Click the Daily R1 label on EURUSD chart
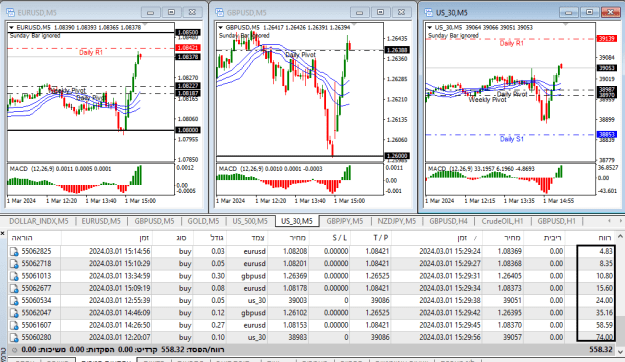Screen dimensions: 625x362 [x=91, y=53]
